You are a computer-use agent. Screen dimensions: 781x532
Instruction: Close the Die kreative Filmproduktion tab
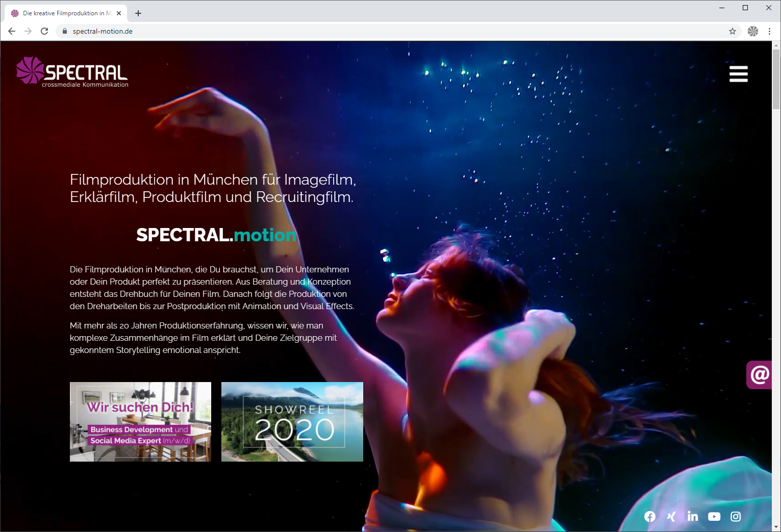119,13
